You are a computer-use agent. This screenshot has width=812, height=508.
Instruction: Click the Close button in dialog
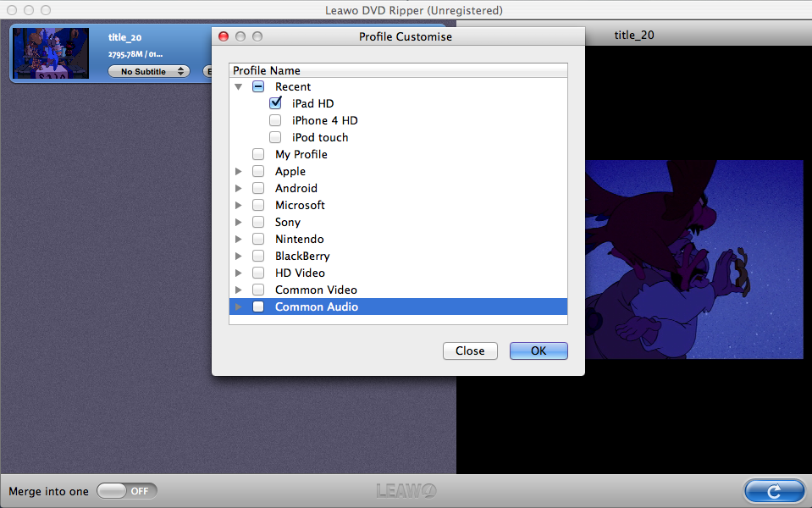pyautogui.click(x=470, y=351)
